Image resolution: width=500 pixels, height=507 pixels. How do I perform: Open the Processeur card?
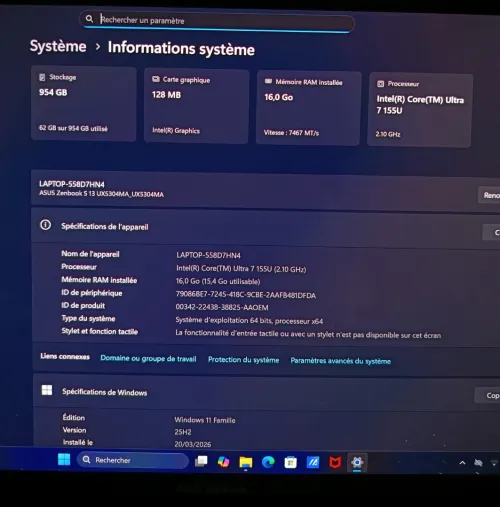[420, 110]
